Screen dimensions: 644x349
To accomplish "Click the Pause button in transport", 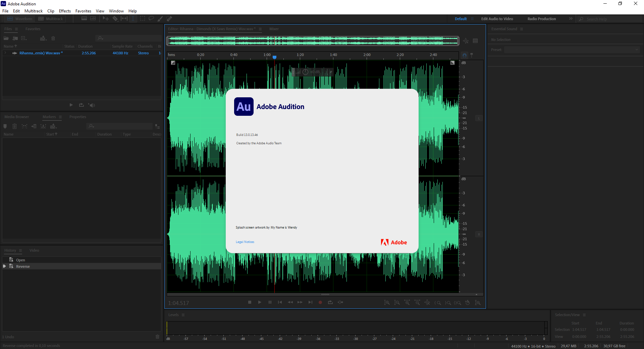I will point(270,302).
